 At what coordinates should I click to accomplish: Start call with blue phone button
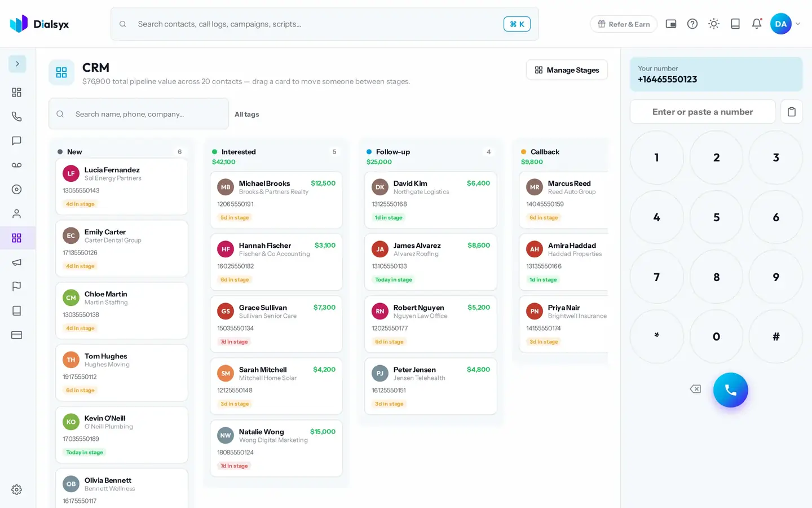tap(730, 390)
